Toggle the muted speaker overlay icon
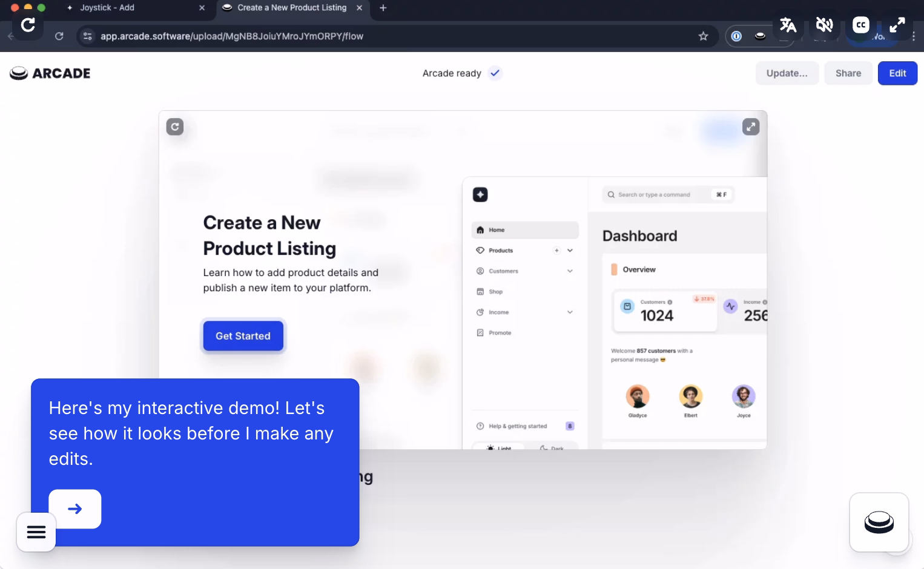 [824, 25]
